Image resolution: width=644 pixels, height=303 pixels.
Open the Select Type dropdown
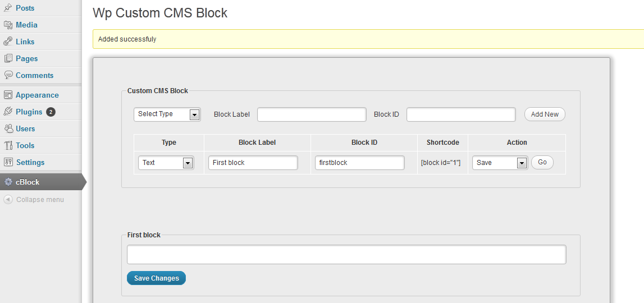(x=167, y=114)
